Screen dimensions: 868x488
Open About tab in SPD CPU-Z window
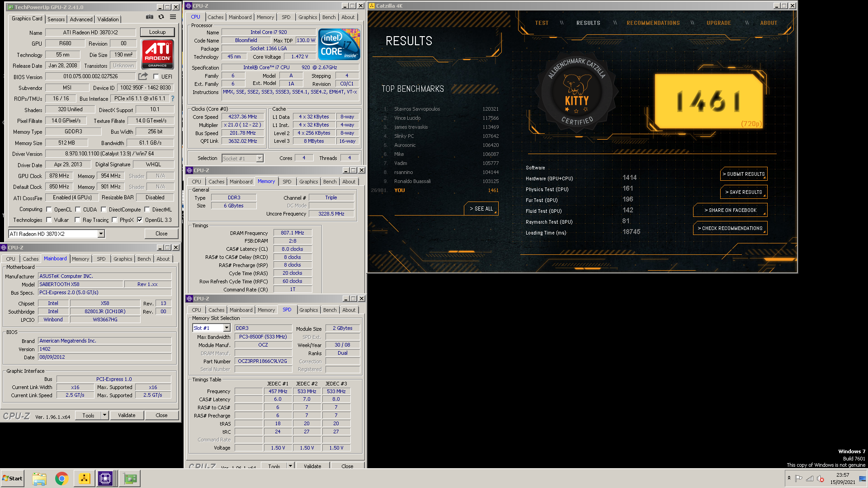(x=349, y=310)
